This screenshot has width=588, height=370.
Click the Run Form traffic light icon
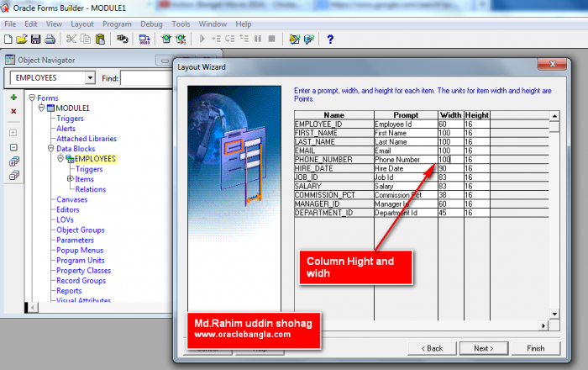pos(166,39)
